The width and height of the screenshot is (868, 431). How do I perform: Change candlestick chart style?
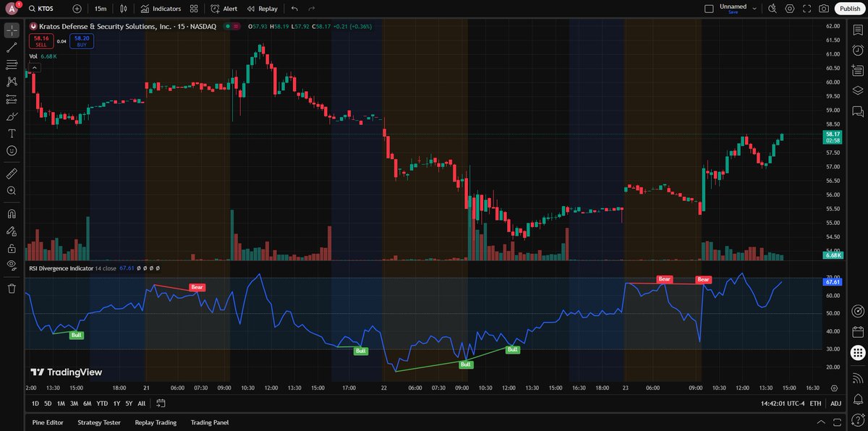point(124,9)
